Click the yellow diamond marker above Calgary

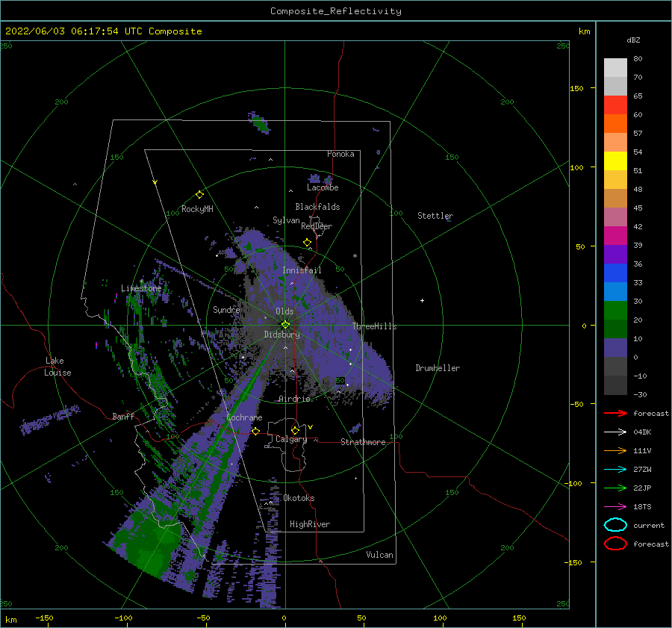point(295,430)
